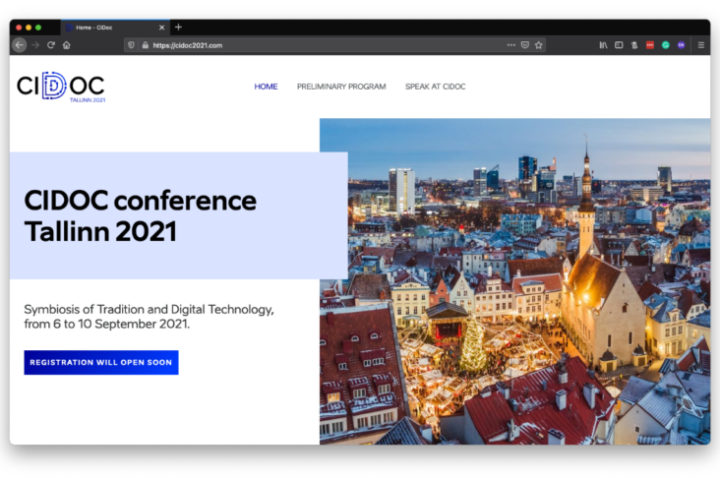
Task: Open the Firefox Library icon
Action: (x=604, y=45)
